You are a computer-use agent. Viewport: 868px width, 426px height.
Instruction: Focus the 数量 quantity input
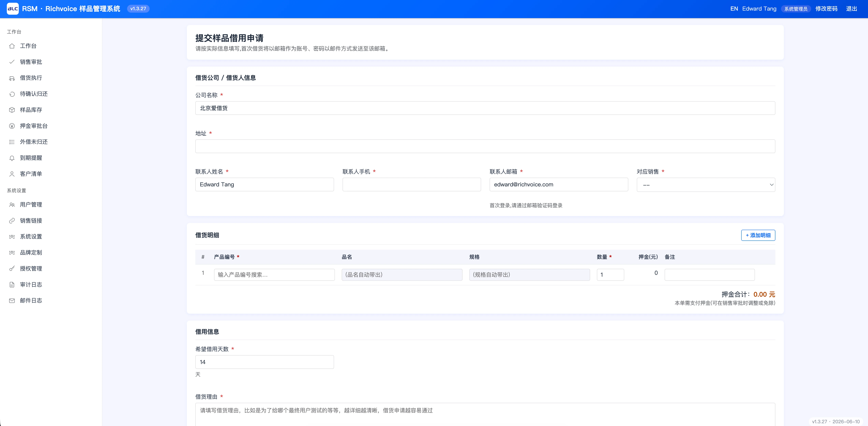(x=610, y=275)
